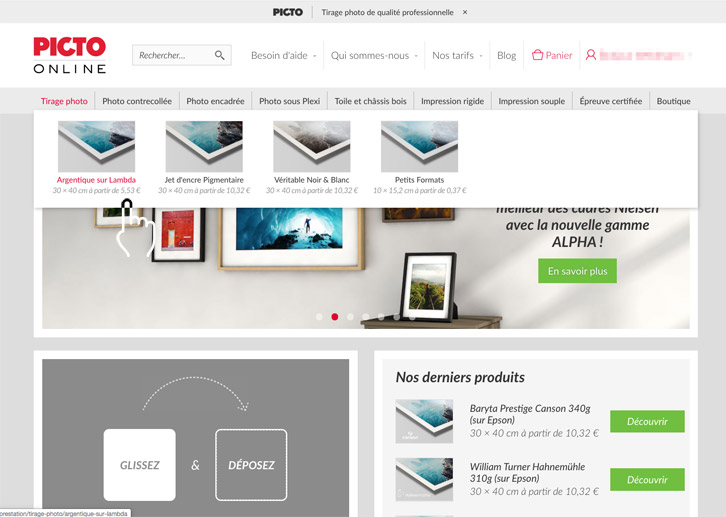
Task: Open the Véritable Noir & Blanc thumbnail
Action: tap(312, 147)
